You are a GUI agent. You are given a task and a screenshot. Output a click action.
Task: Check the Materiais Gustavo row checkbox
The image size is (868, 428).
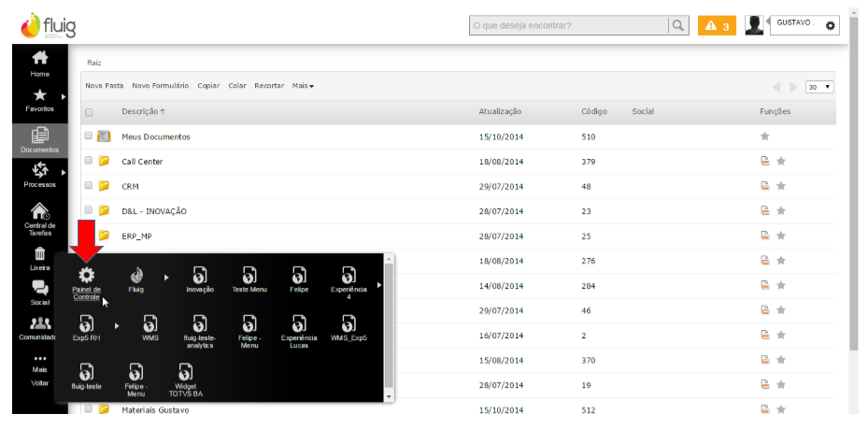pos(89,409)
